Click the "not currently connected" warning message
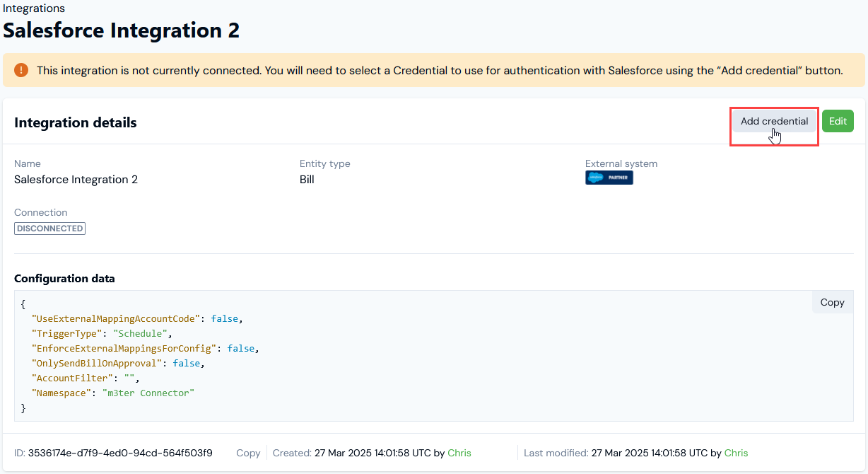Image resolution: width=868 pixels, height=474 pixels. pos(440,71)
